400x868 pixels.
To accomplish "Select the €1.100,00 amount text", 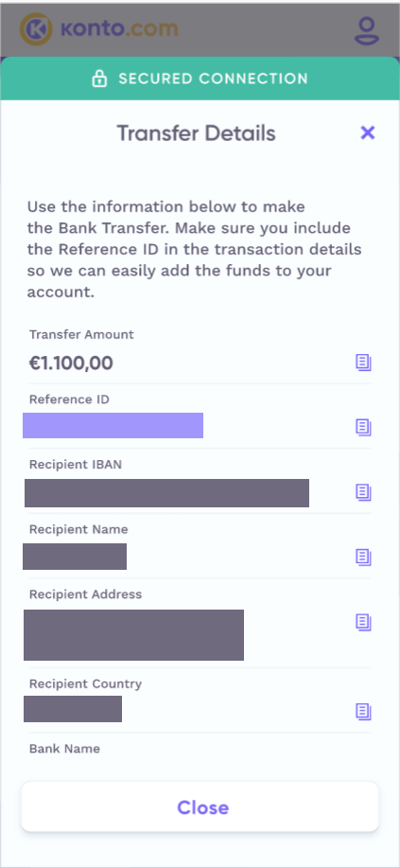I will (71, 363).
